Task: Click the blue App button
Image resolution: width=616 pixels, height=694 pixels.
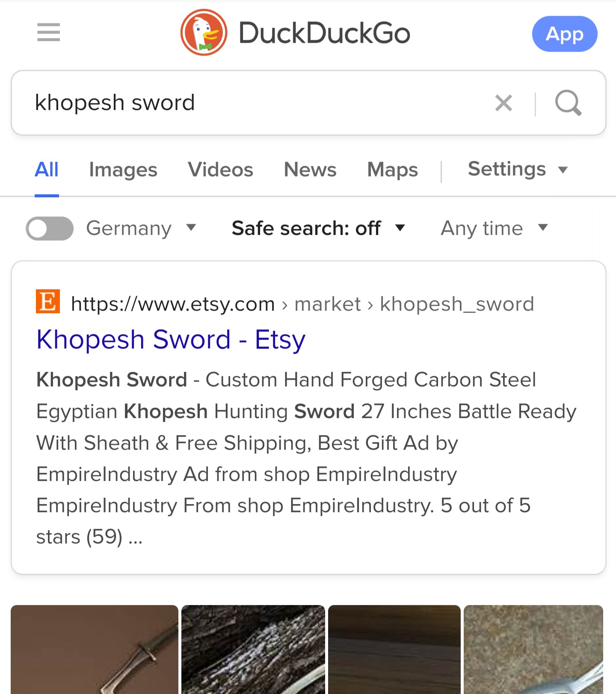Action: [564, 34]
